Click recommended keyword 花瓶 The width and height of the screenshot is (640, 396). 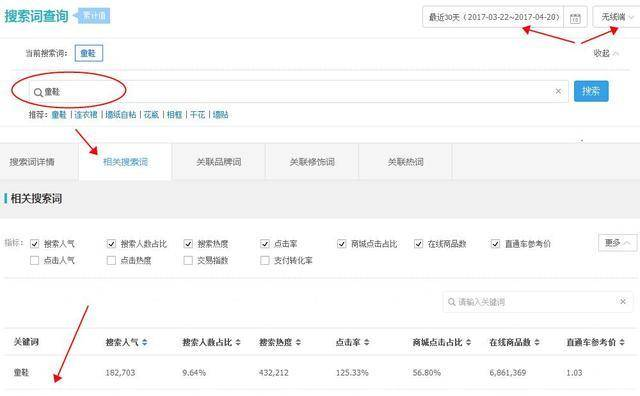[151, 115]
